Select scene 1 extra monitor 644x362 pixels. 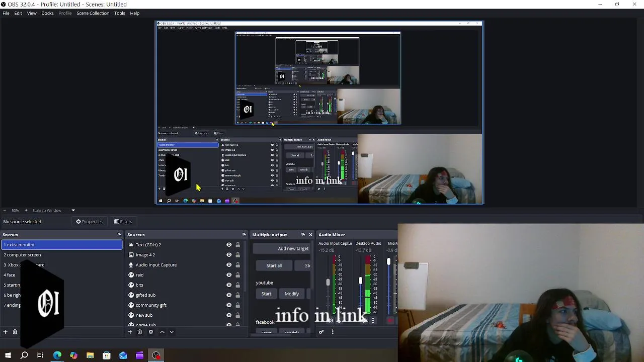coord(61,245)
